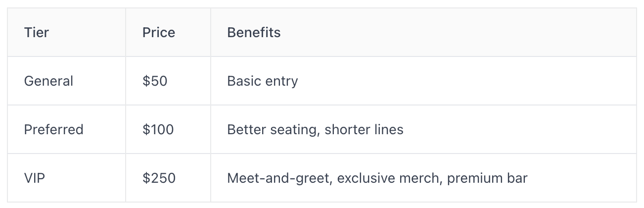The image size is (644, 208).
Task: Click Better seating, shorter lines cell
Action: pos(423,129)
